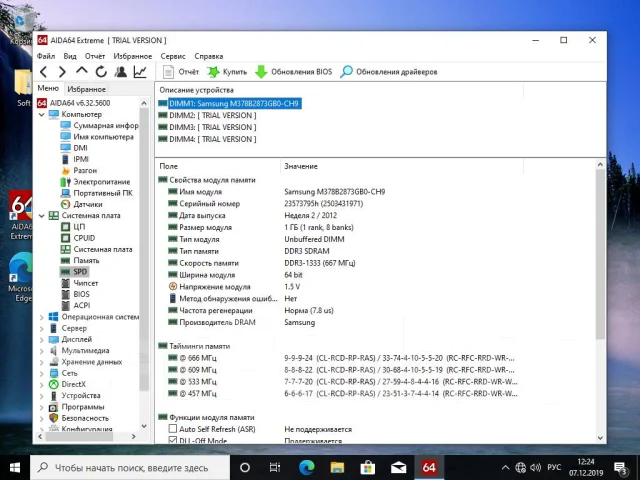This screenshot has width=640, height=480.
Task: Open File Explorer from the taskbar
Action: coord(337,467)
